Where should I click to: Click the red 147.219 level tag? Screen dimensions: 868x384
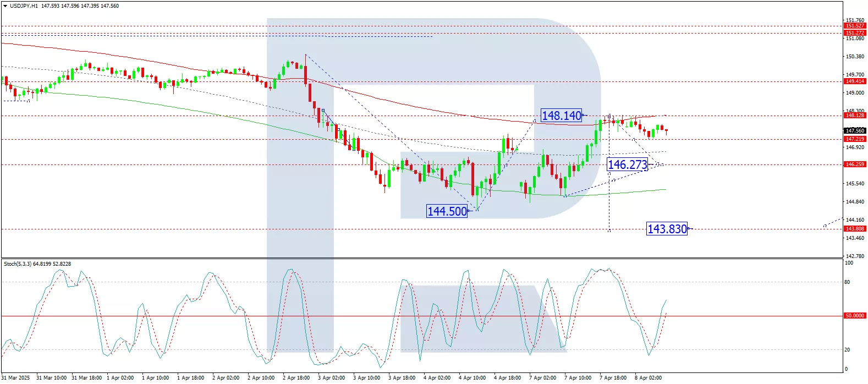click(x=855, y=139)
